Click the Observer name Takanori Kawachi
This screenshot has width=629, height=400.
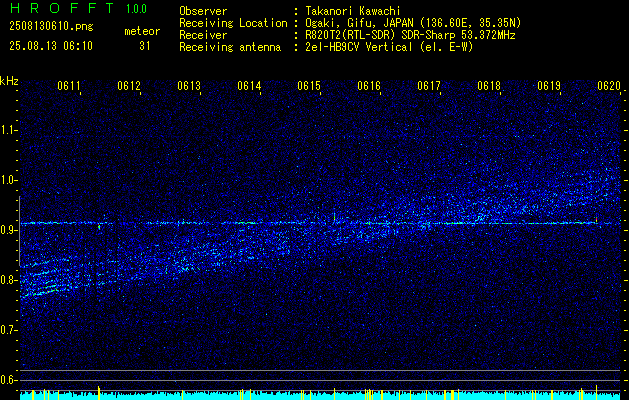pos(353,11)
